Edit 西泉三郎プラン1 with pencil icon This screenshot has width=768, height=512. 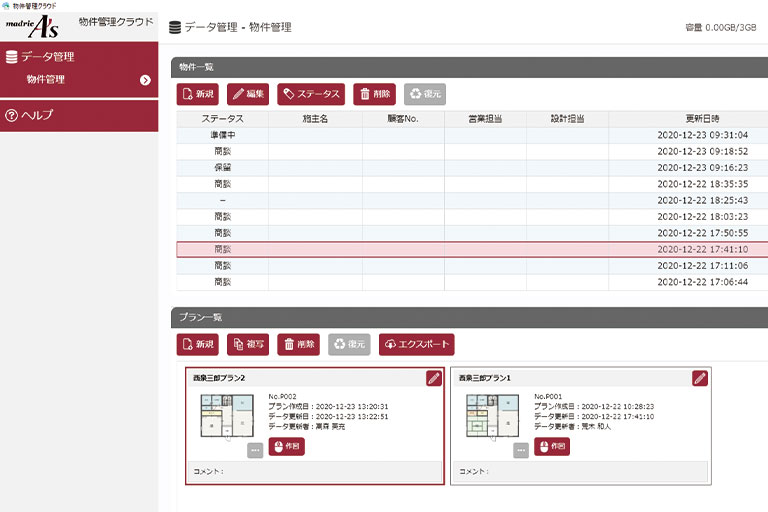coord(700,378)
